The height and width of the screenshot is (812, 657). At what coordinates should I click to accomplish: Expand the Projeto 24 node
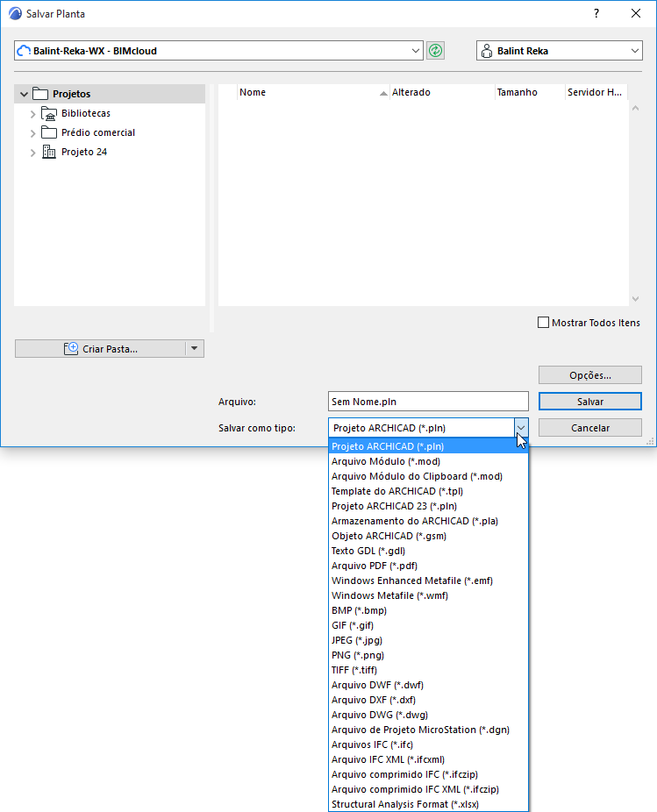pyautogui.click(x=32, y=153)
